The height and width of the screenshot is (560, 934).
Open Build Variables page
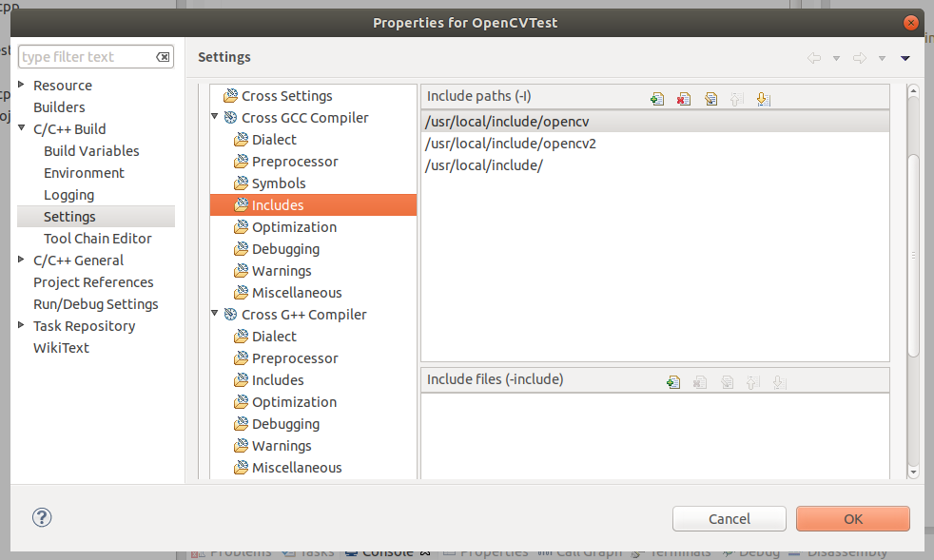click(x=91, y=151)
